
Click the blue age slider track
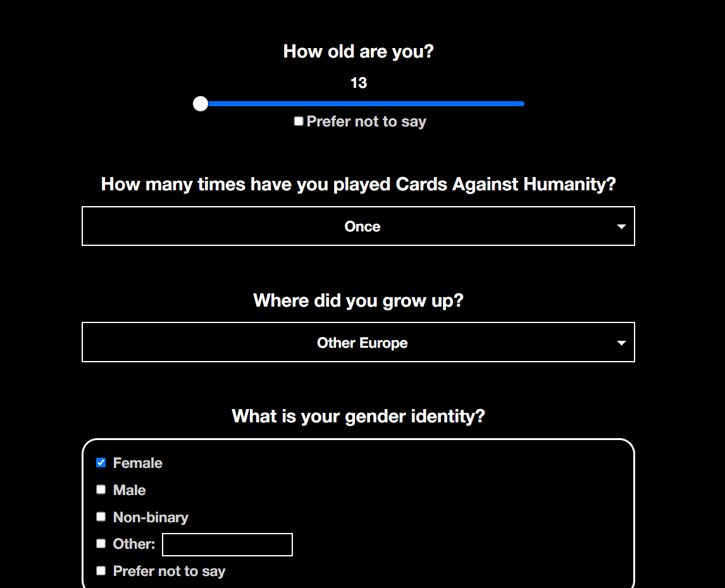point(361,104)
